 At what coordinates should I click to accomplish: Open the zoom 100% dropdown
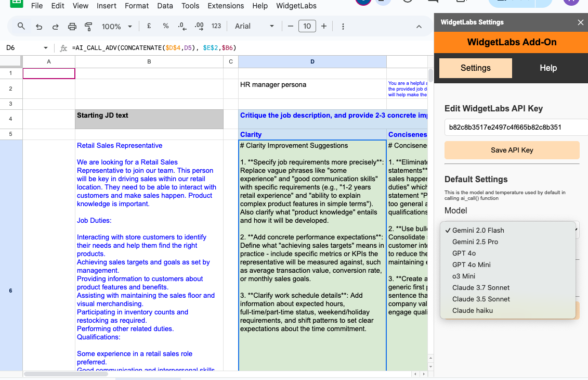[117, 27]
